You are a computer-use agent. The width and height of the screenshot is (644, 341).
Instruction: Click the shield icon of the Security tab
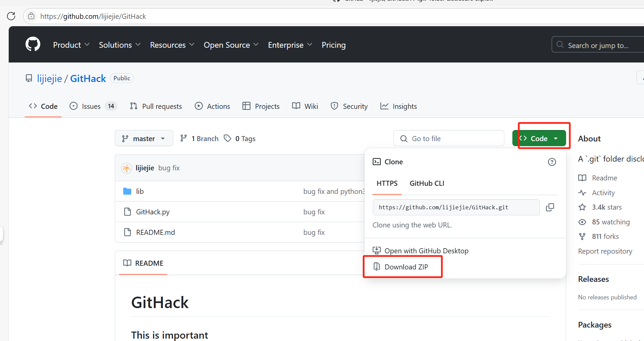(334, 106)
